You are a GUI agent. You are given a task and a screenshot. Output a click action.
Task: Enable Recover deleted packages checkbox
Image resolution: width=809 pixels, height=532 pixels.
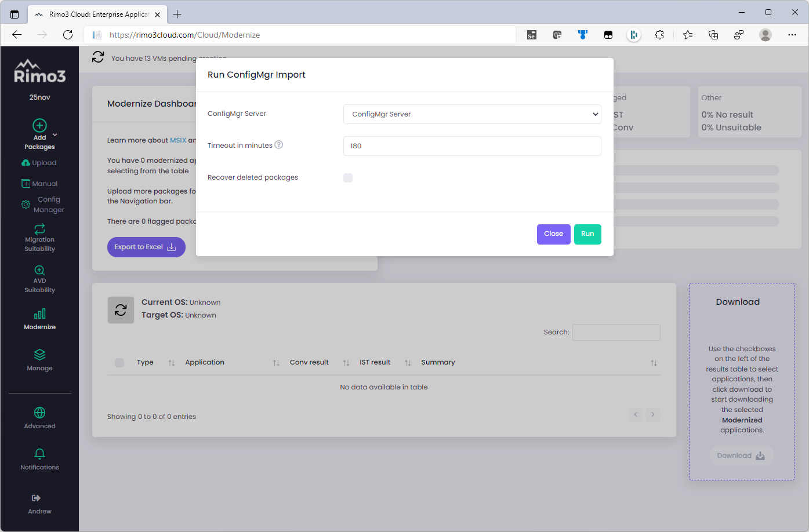click(x=348, y=178)
